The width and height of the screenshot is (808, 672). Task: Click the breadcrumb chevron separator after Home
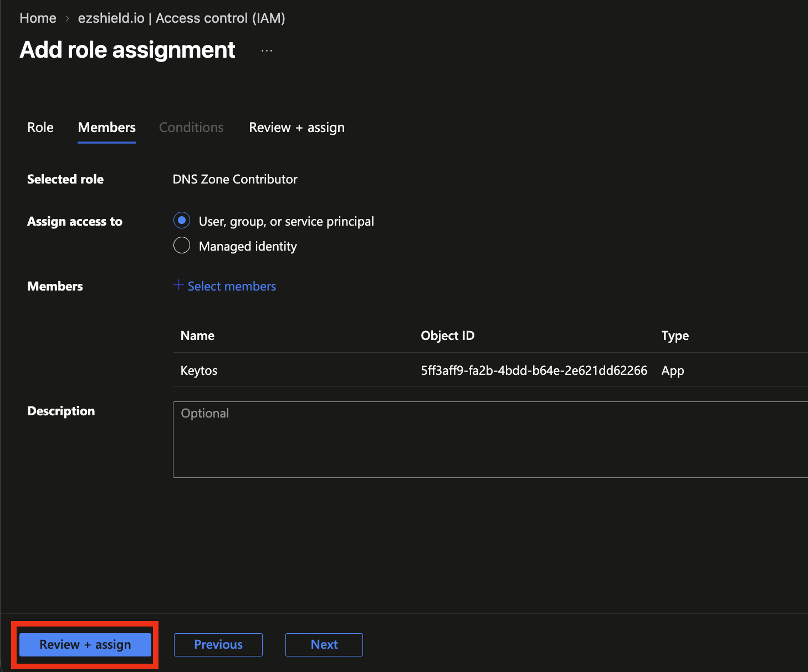(67, 18)
